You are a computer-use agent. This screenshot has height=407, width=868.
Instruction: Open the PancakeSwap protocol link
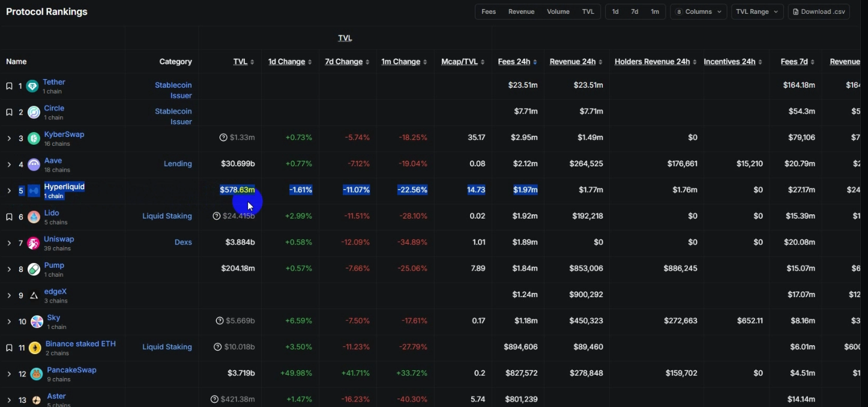[71, 370]
